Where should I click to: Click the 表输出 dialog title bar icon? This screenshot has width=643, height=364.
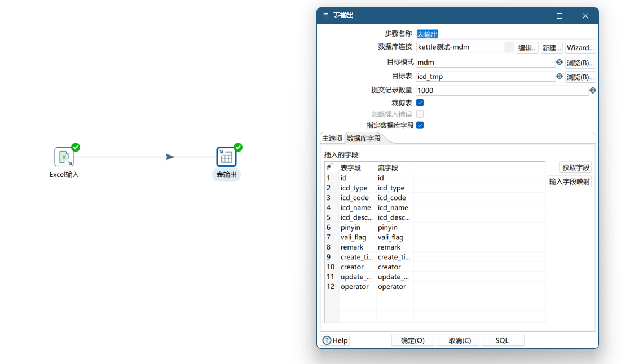pos(325,16)
